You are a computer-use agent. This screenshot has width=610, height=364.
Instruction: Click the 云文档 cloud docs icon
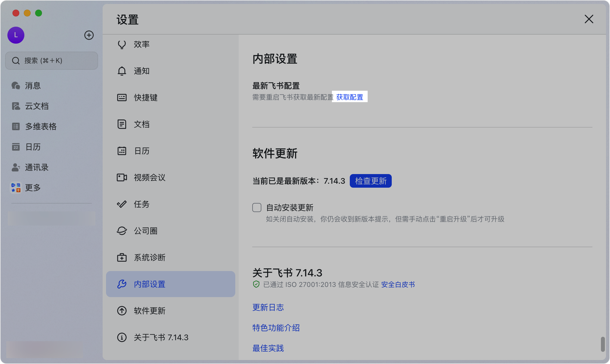(x=16, y=106)
